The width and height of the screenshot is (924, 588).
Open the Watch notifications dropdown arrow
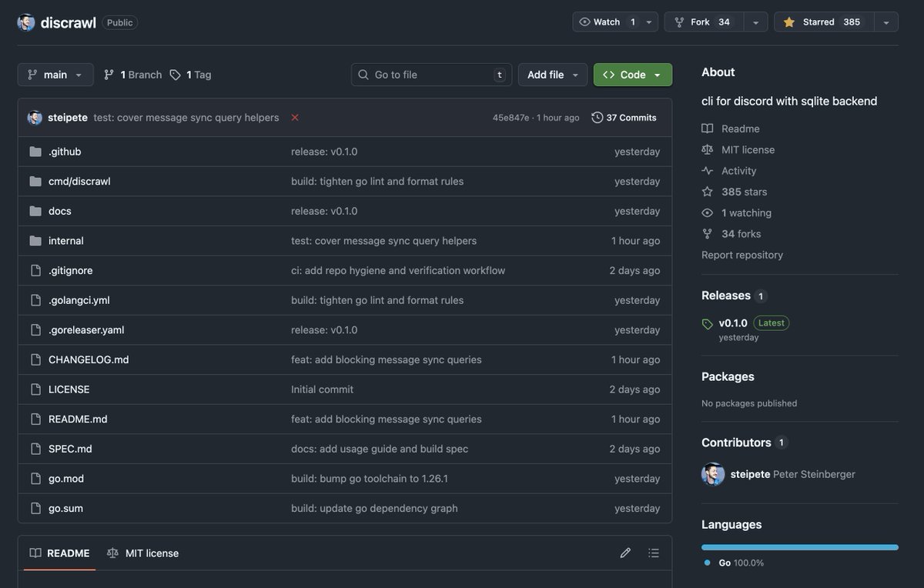pos(649,22)
